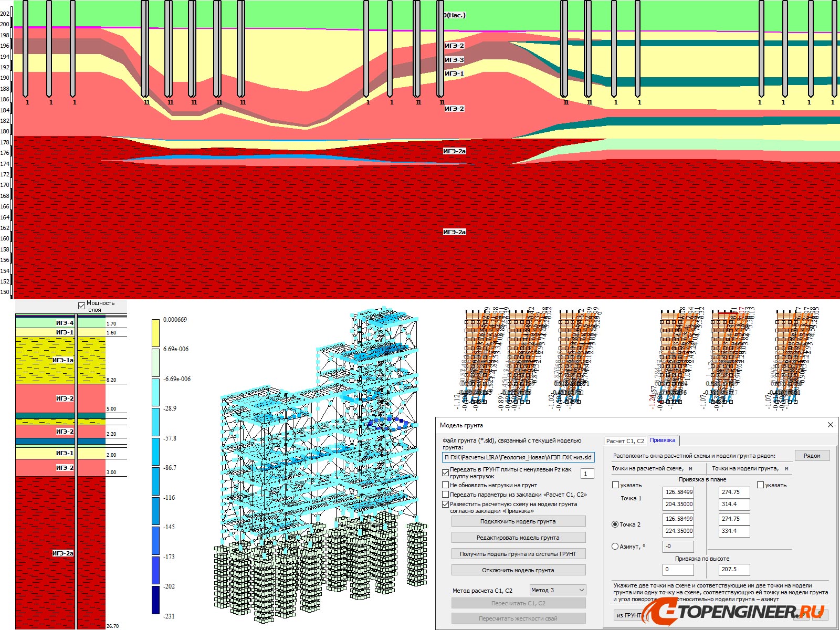Toggle Разместить расчетную схему на модели грунта
The image size is (840, 630).
tap(446, 504)
